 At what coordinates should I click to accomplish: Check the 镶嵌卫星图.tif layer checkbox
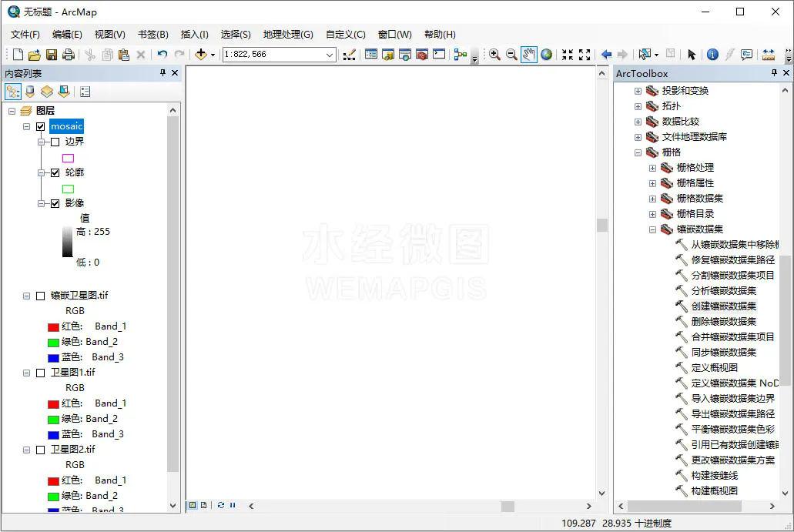(41, 296)
